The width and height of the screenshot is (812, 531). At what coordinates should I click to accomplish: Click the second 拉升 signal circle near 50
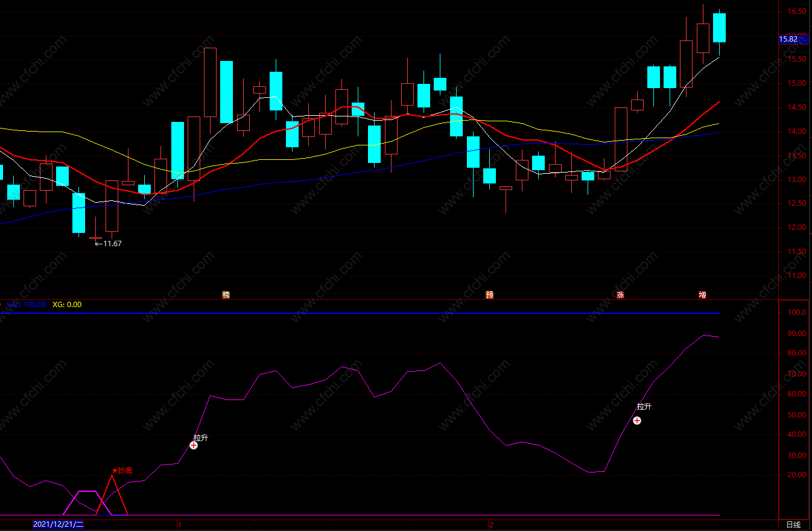[637, 421]
